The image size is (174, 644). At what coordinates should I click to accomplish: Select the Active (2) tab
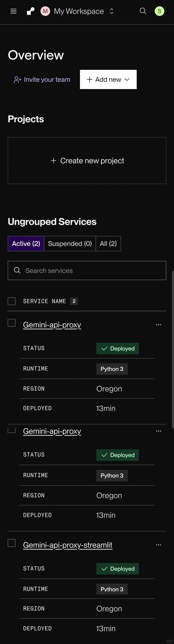[x=26, y=243]
